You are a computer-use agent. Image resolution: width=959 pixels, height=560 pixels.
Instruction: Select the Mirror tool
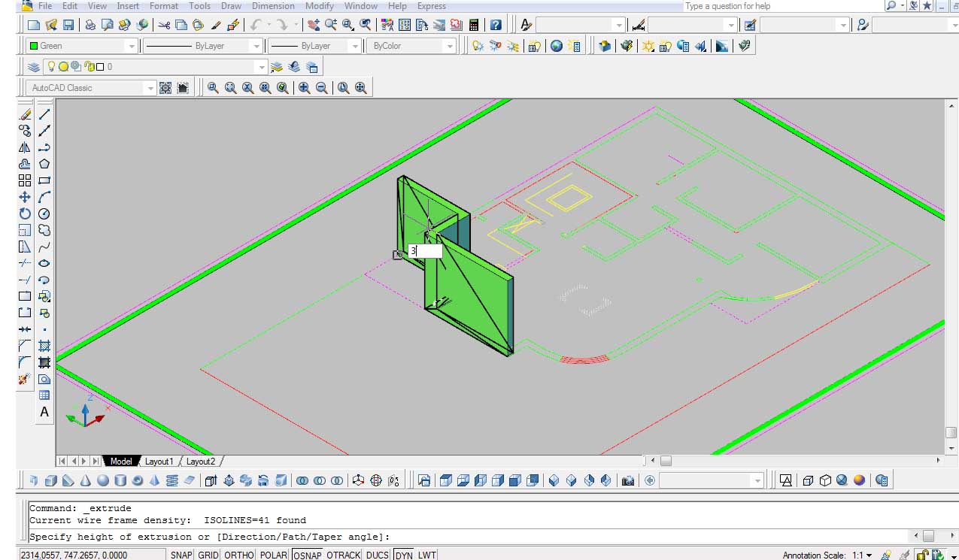tap(25, 147)
